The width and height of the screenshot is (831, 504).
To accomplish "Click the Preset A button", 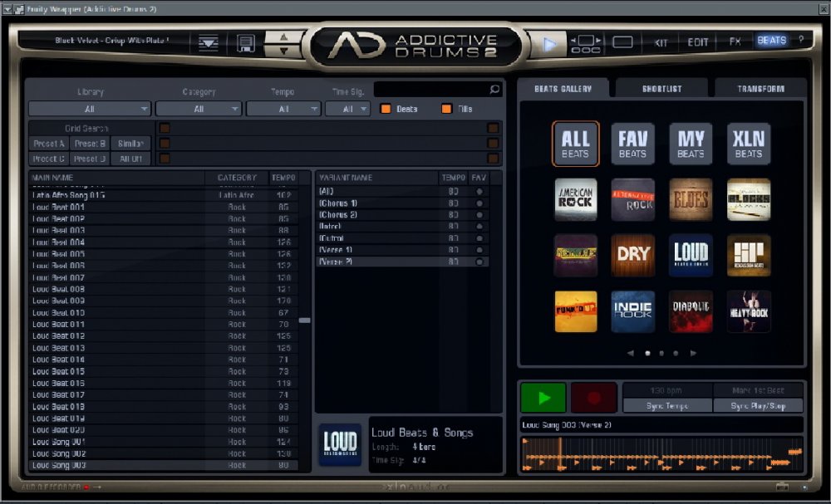I will tap(49, 144).
